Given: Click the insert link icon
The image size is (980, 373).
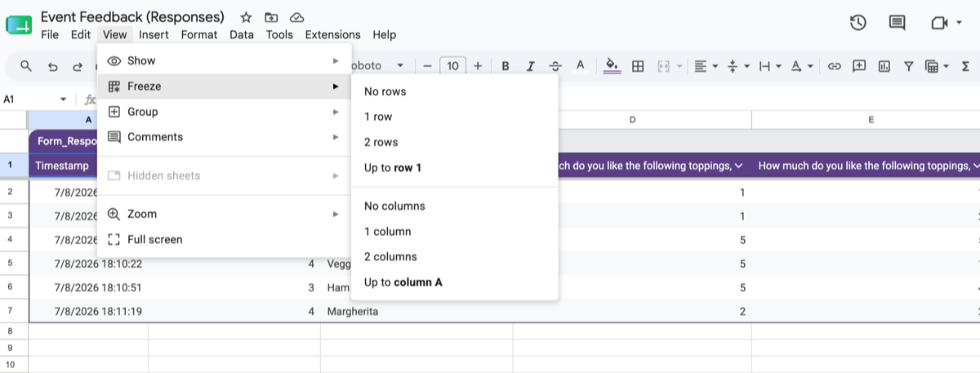Looking at the screenshot, I should tap(834, 66).
